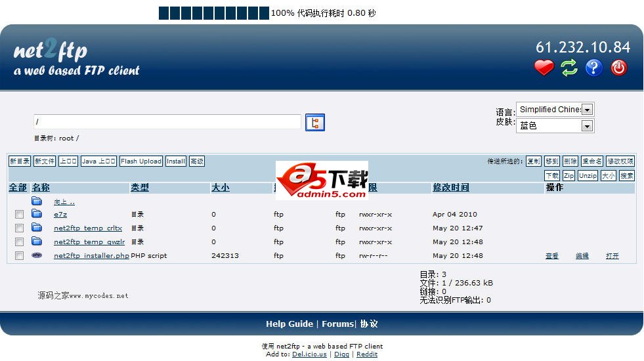Click the directory tree icon beside path field
The width and height of the screenshot is (644, 361).
tap(315, 122)
